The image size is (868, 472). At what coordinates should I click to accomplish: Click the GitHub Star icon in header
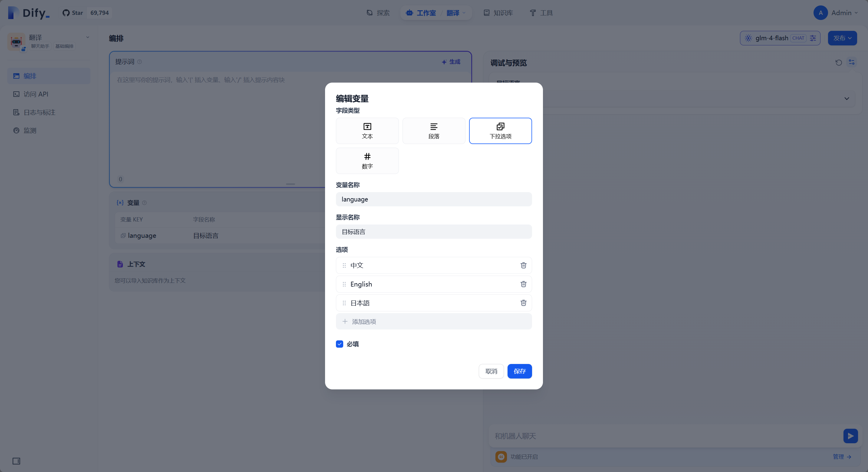click(66, 12)
